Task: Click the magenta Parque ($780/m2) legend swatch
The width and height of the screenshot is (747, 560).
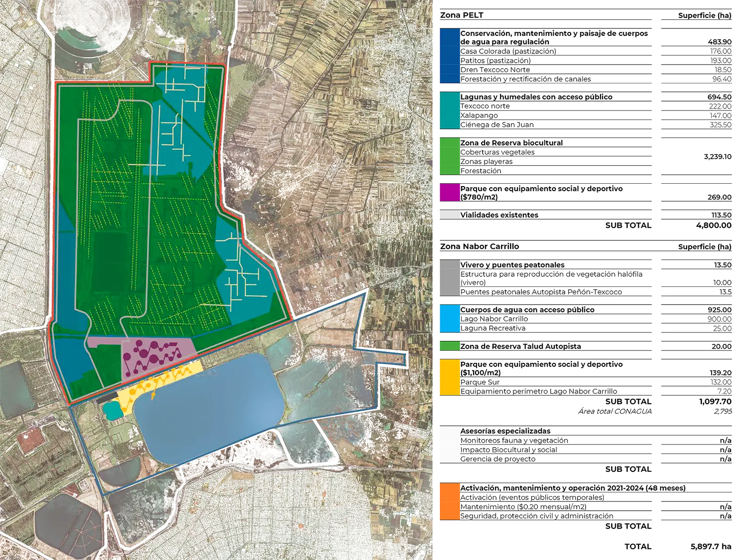Action: 449,193
